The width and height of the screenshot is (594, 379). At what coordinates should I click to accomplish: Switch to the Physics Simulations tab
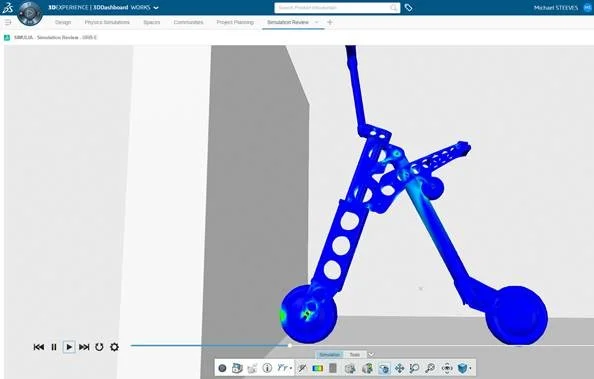pos(107,22)
